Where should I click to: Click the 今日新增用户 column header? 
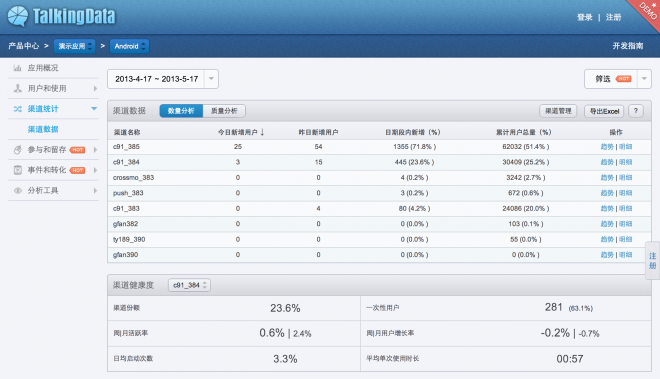pos(237,132)
